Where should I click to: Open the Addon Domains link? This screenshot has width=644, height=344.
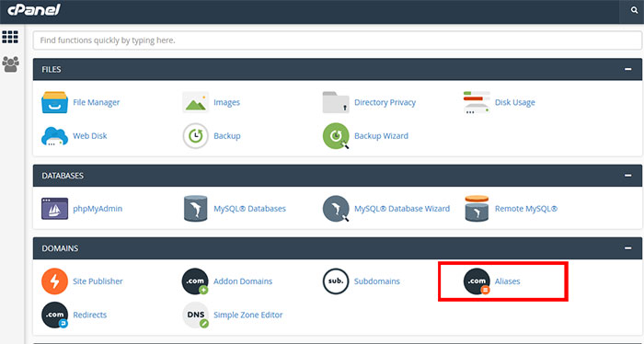(243, 281)
